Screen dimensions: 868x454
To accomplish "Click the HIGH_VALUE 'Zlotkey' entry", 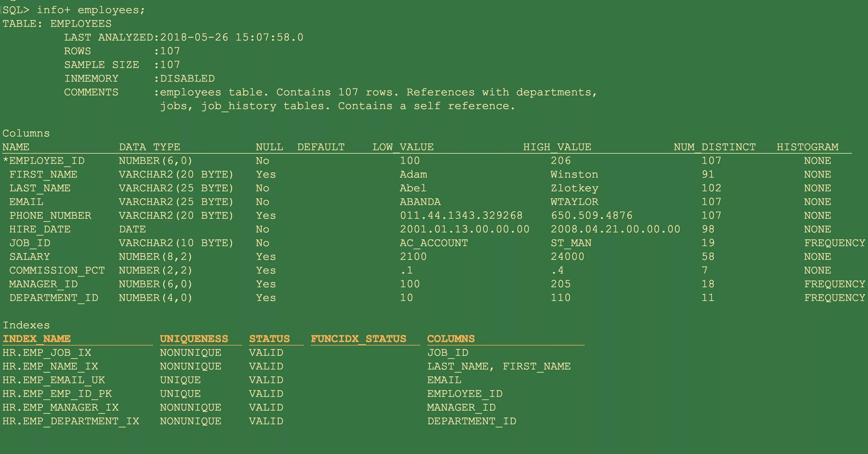I will click(x=574, y=188).
